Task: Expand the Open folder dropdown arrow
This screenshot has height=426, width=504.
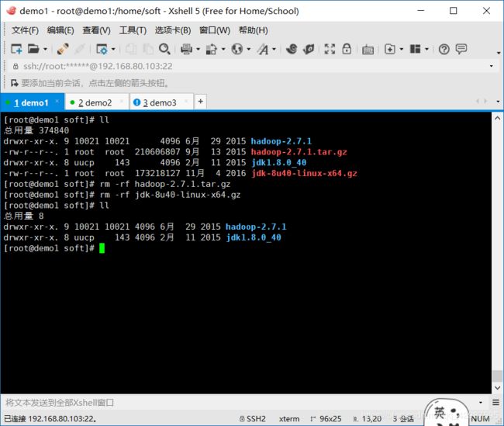Action: [x=45, y=49]
